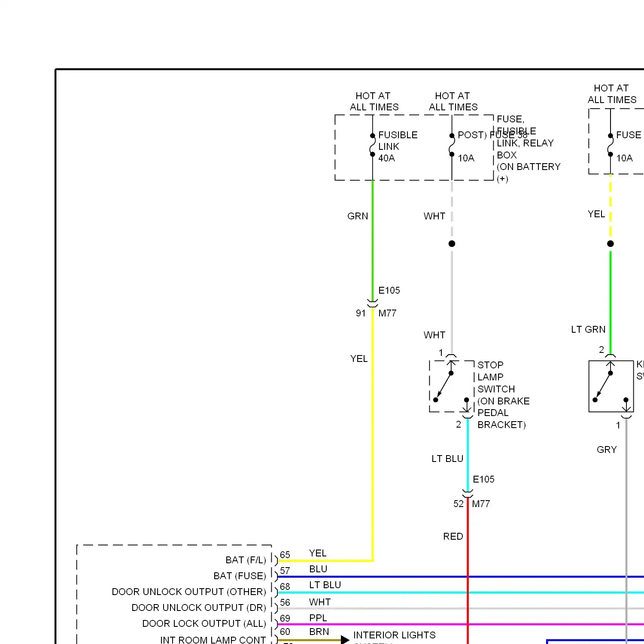Viewport: 644px width, 644px height.
Task: Click 'BLU' wire color at pin 57
Action: coord(318,569)
